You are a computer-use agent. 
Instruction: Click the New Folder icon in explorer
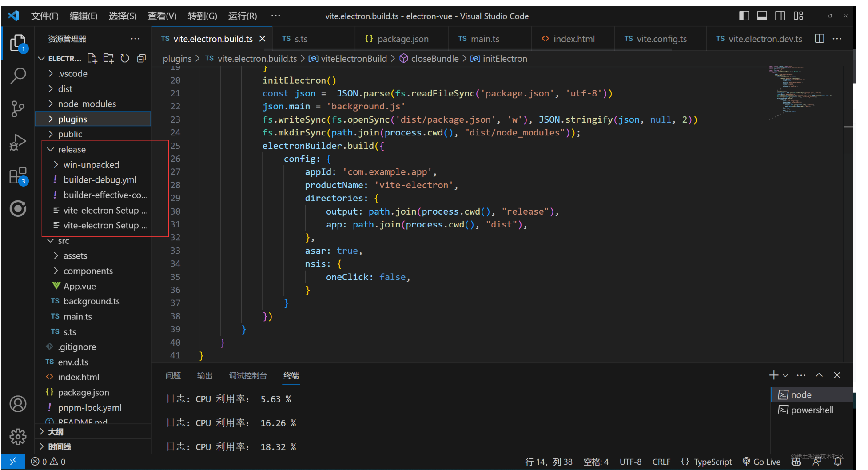pos(108,58)
